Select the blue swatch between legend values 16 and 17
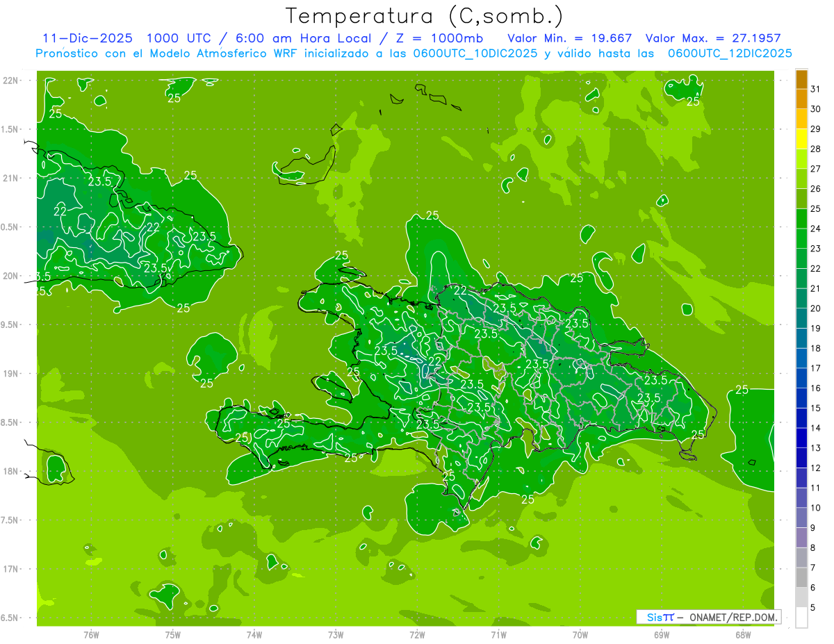The height and width of the screenshot is (644, 834). (x=801, y=378)
